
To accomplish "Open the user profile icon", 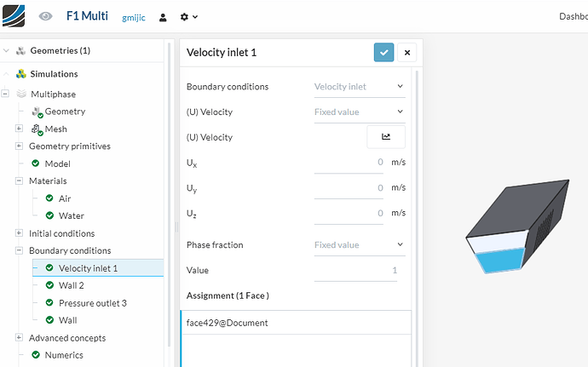I will click(163, 17).
